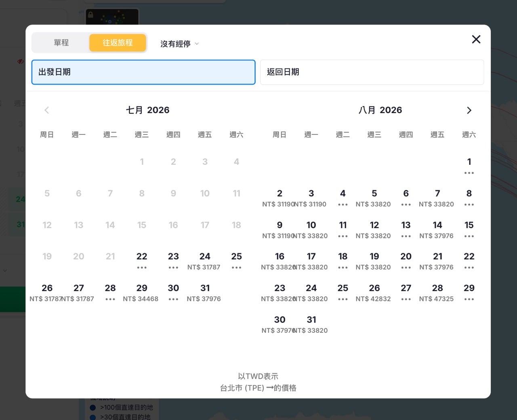Screen dimensions: 517x420
Task: Pick August 11 in the calendar
Action: point(343,229)
